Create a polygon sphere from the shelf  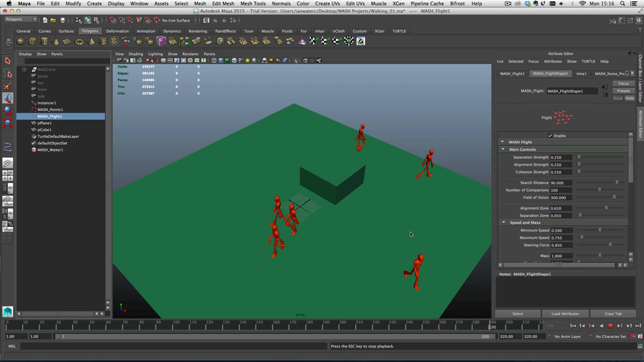coord(21,41)
